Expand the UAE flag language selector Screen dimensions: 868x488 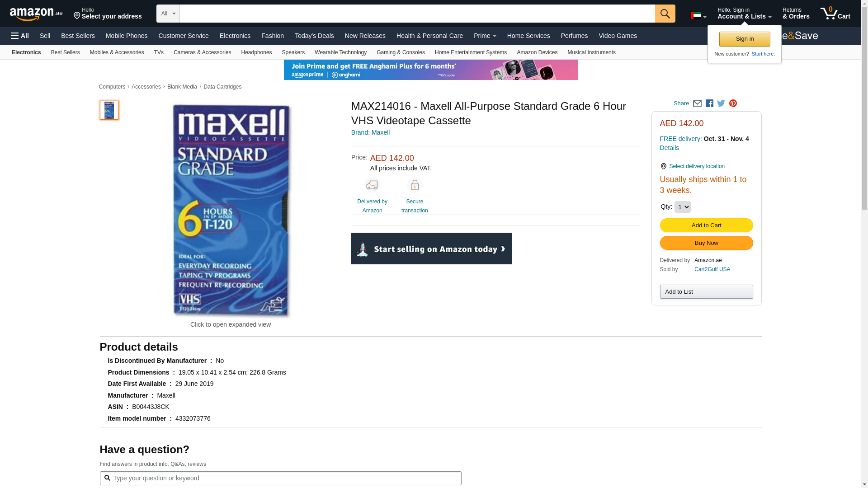tap(698, 16)
